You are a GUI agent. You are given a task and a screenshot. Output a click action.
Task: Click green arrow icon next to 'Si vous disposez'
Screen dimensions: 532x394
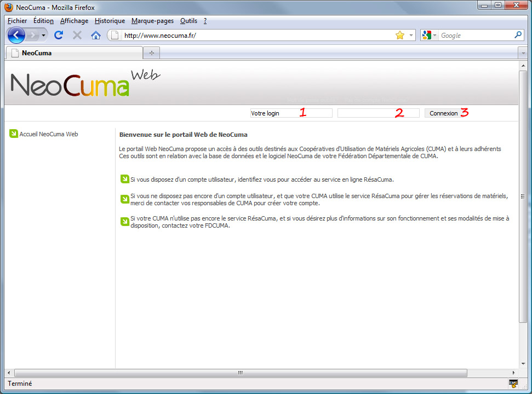pyautogui.click(x=125, y=178)
